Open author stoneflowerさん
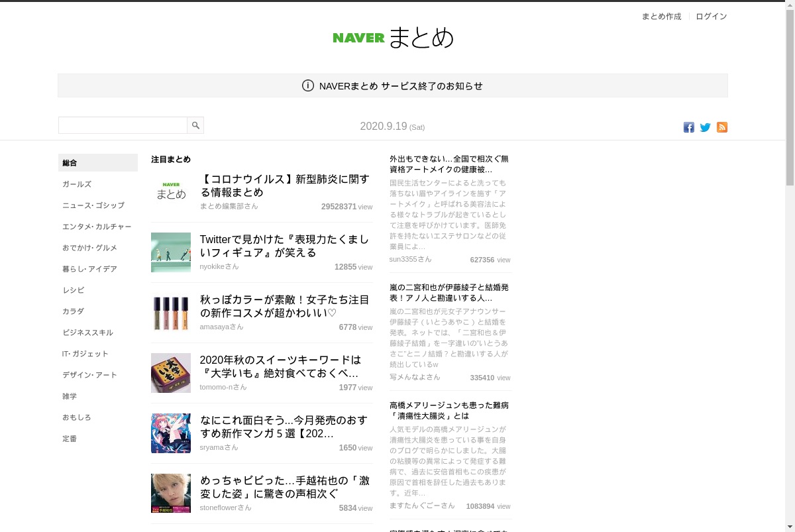This screenshot has height=532, width=795. (x=226, y=507)
